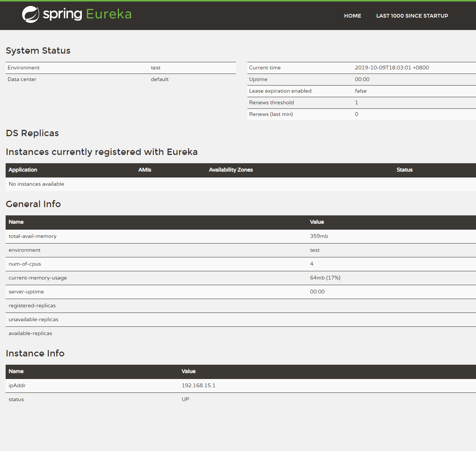
Task: Click the Renews threshold label
Action: [x=271, y=102]
